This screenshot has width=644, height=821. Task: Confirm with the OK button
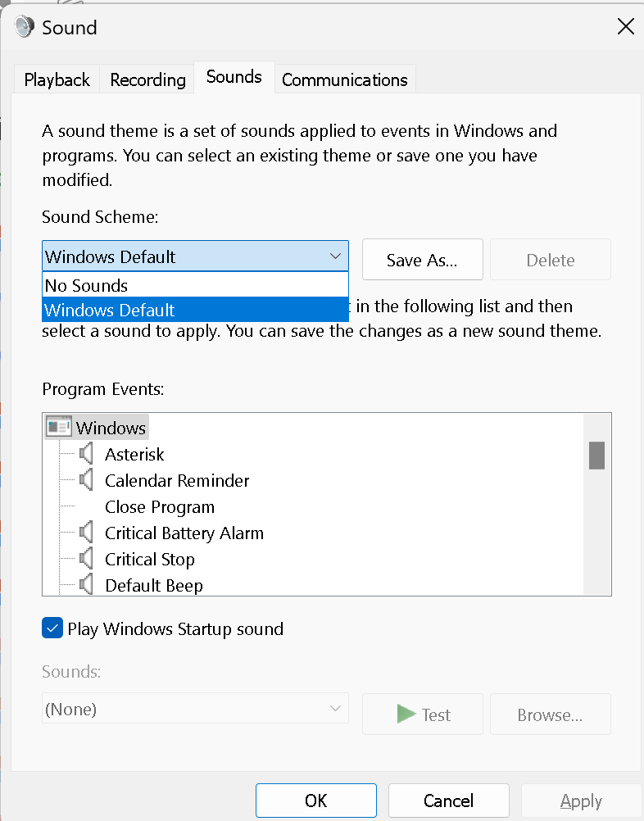(316, 800)
